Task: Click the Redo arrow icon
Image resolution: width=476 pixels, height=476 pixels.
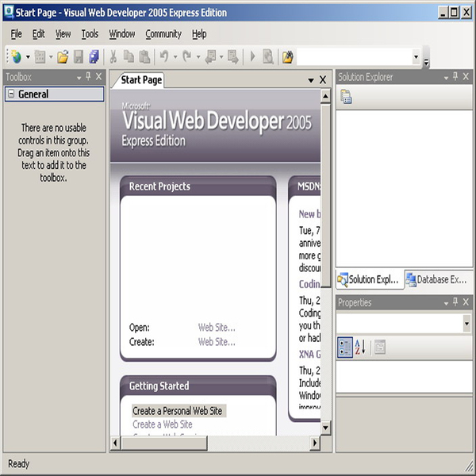Action: tap(187, 57)
